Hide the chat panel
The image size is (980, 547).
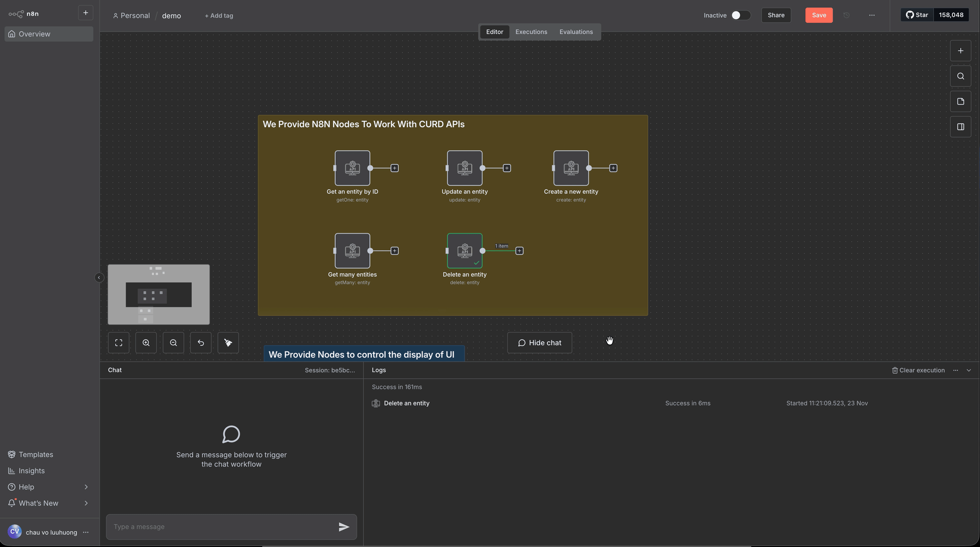tap(539, 342)
